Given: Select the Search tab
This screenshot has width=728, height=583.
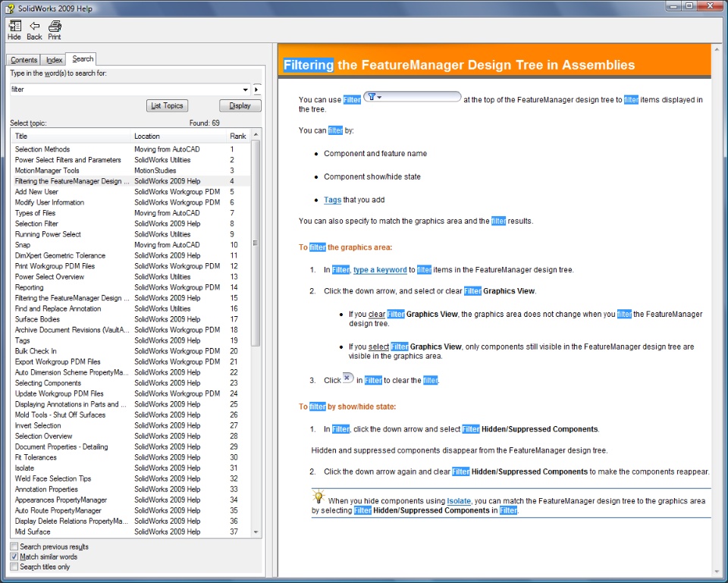Looking at the screenshot, I should pos(82,59).
